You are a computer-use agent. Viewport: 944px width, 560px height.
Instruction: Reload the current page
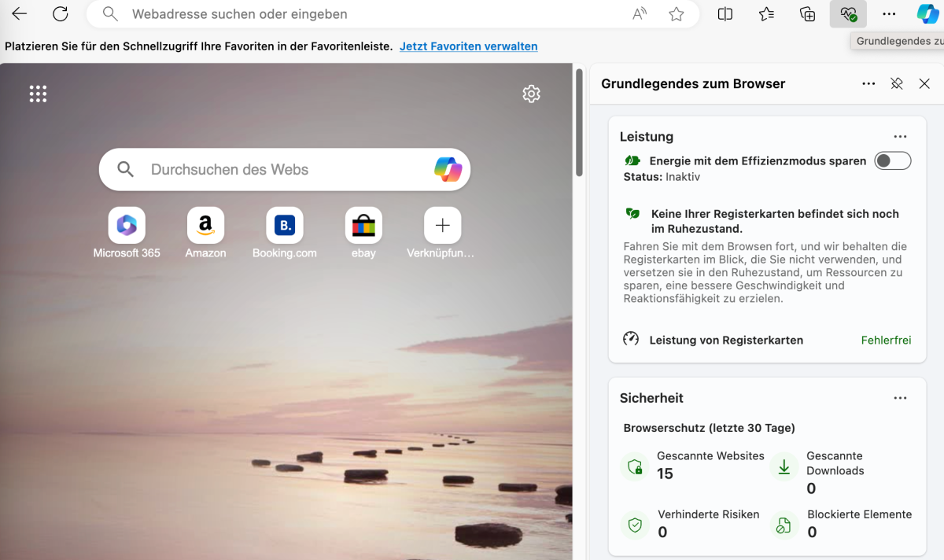coord(60,13)
